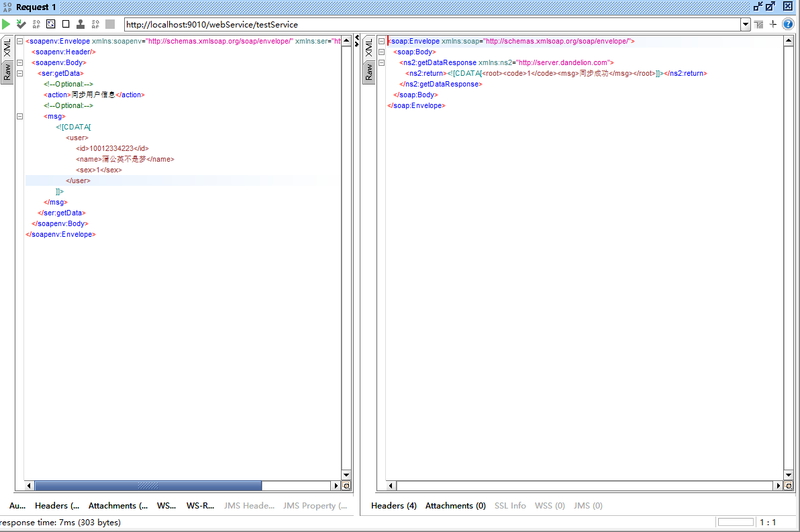Open the JMS (0) tab
This screenshot has height=532, width=800.
588,505
